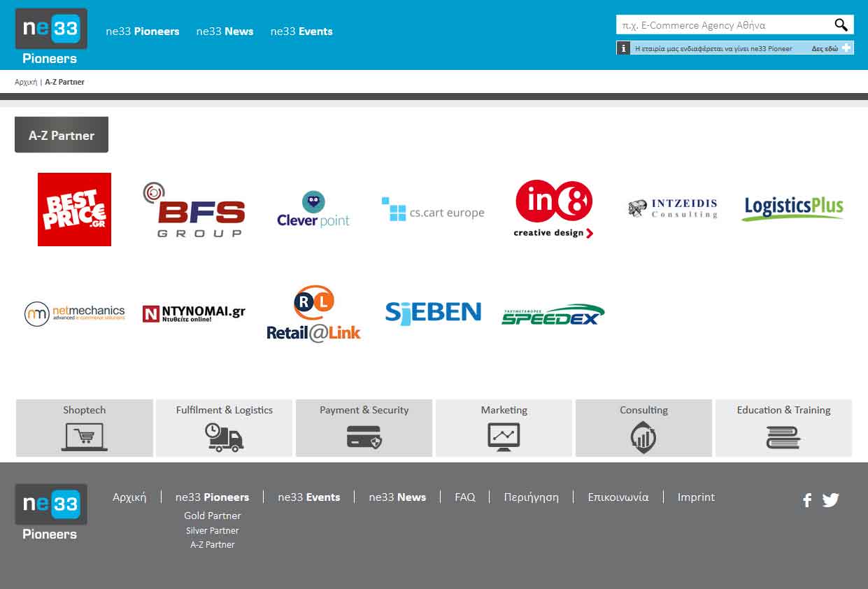Select the Shoptech laptop cart icon
This screenshot has height=589, width=868.
pyautogui.click(x=85, y=437)
